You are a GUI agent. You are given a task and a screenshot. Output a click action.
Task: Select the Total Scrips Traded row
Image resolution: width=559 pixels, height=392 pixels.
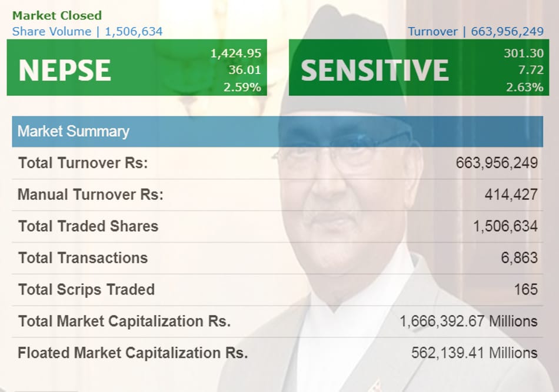[x=277, y=290]
